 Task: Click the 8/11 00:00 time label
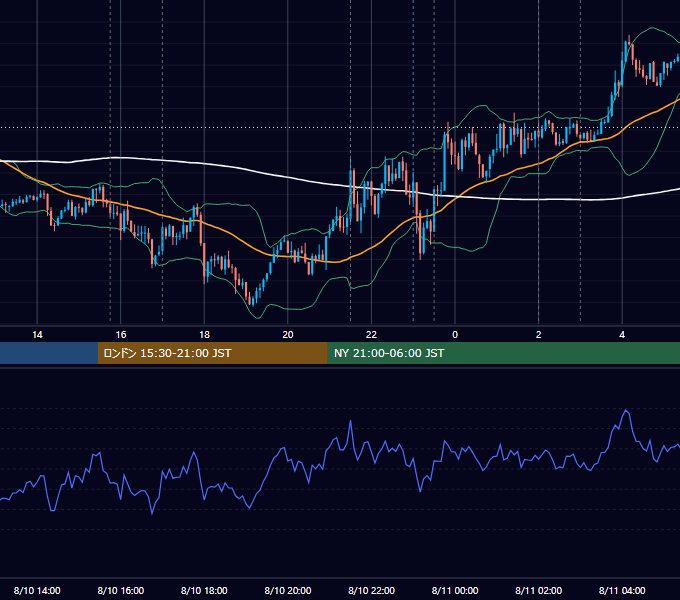455,590
